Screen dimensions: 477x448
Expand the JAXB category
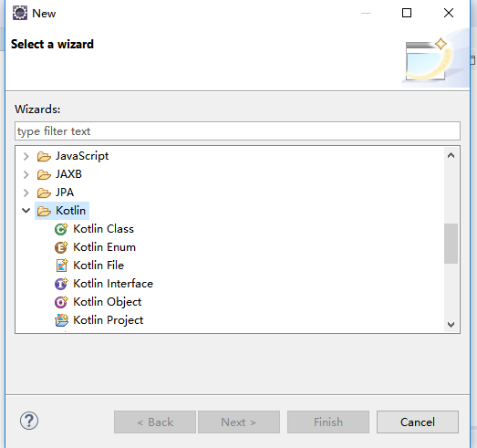point(26,174)
